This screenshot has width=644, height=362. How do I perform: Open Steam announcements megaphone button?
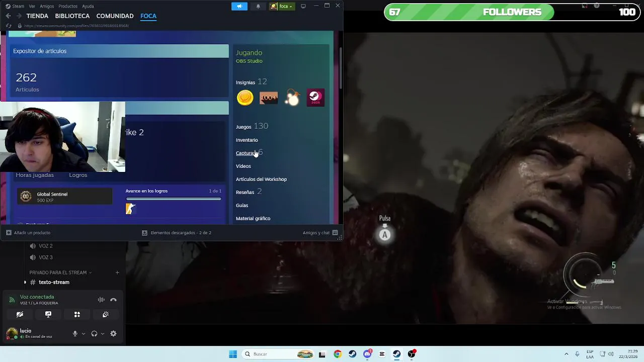[239, 6]
